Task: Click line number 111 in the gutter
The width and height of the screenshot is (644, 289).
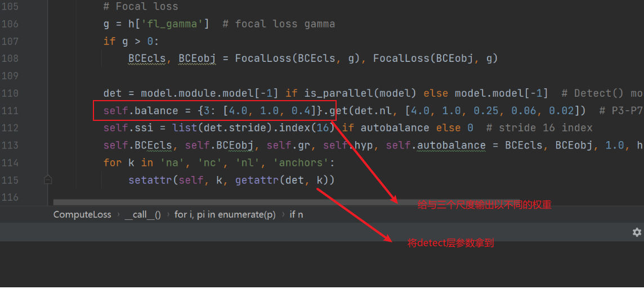Action: [10, 110]
